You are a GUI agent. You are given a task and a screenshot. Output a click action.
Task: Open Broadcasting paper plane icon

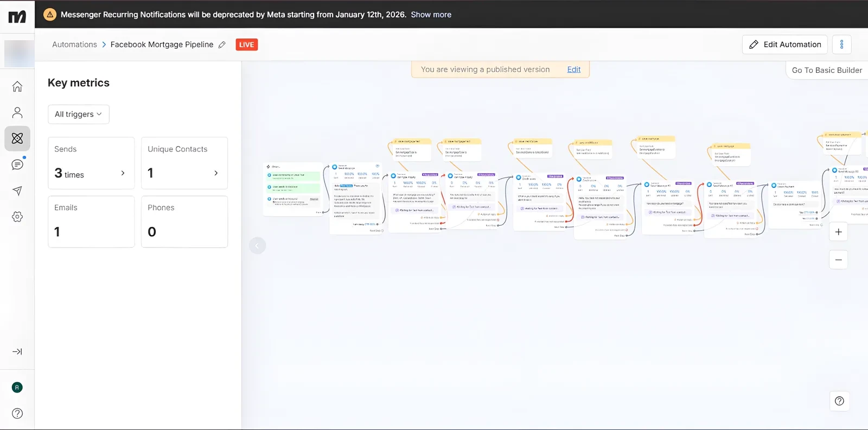pos(17,191)
